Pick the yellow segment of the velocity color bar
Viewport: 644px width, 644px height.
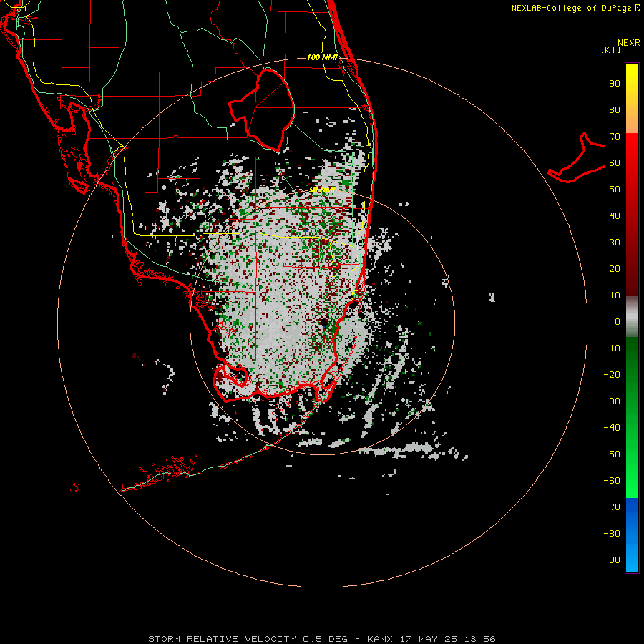pyautogui.click(x=632, y=78)
